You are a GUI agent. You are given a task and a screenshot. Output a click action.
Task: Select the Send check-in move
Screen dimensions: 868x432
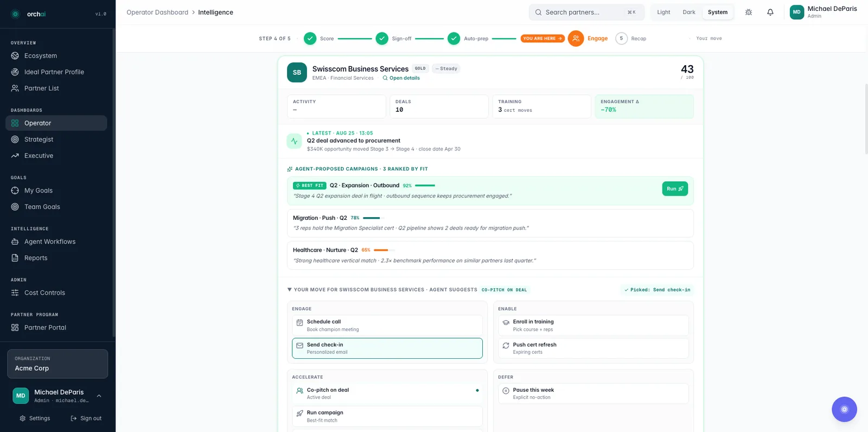(x=387, y=348)
